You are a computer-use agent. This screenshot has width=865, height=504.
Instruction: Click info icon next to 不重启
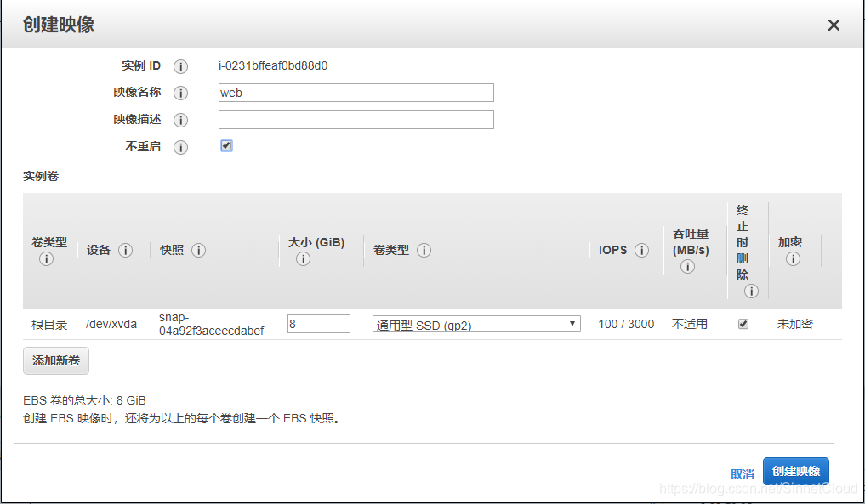coord(180,147)
